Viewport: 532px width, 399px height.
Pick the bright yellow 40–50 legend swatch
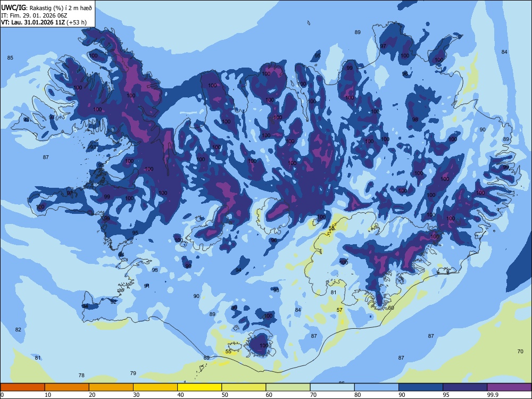199,387
